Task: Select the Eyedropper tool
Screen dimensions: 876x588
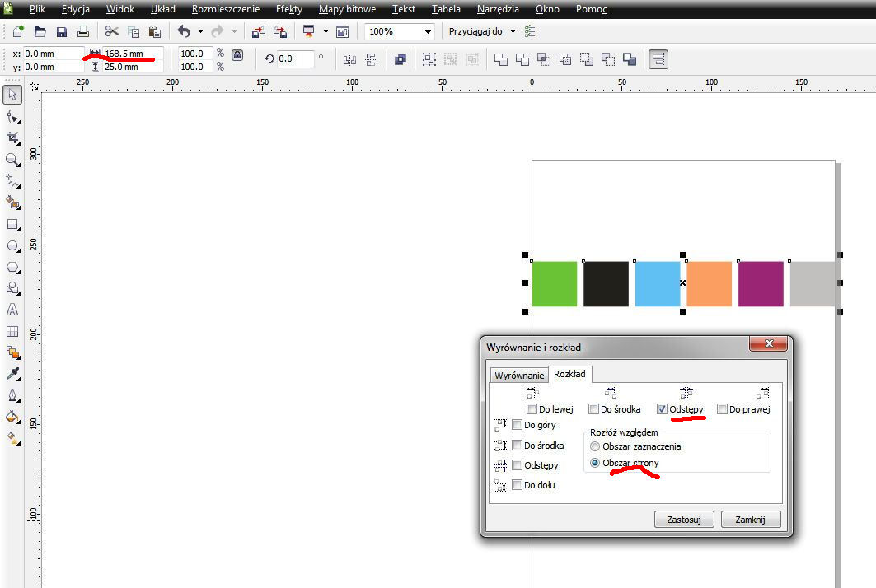Action: [x=12, y=375]
